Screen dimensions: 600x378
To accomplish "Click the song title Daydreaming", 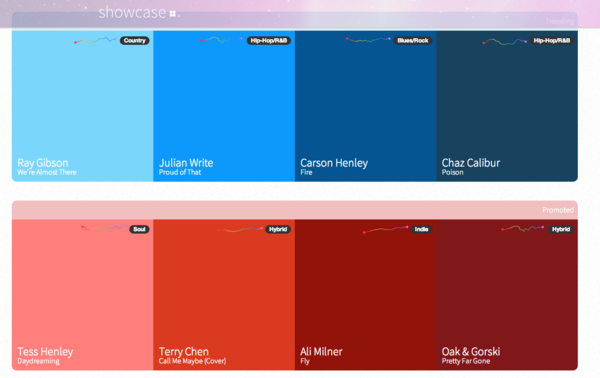I will tap(38, 361).
